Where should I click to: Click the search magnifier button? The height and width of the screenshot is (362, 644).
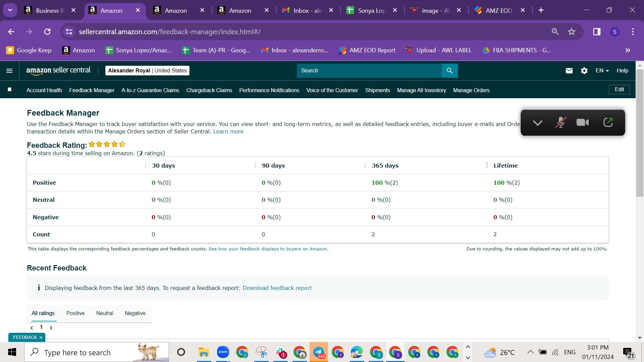[x=449, y=71]
